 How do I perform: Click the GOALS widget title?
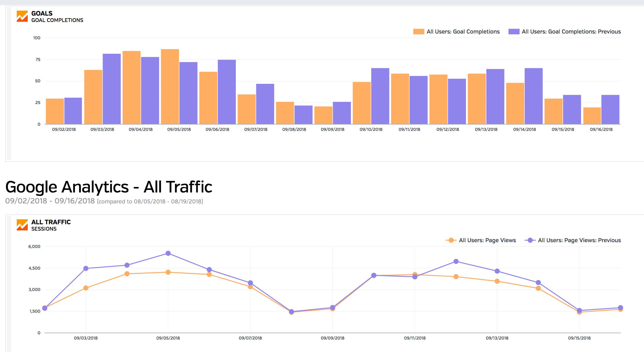coord(42,13)
